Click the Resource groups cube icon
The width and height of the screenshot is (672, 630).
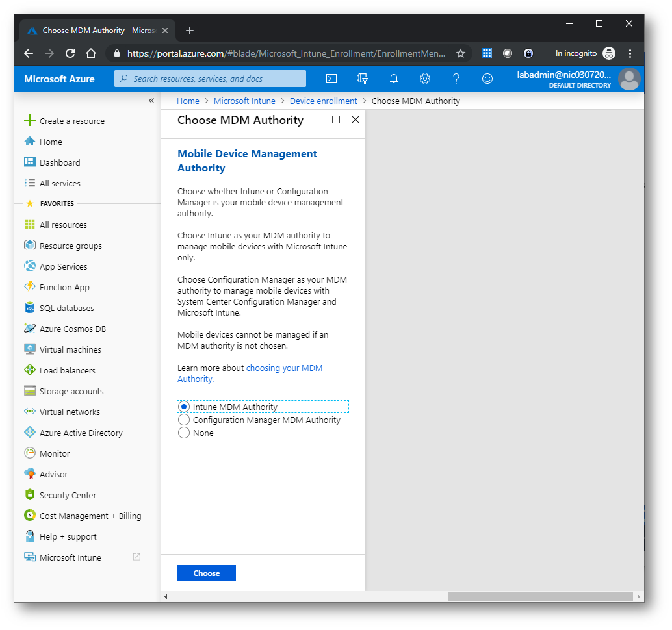coord(30,245)
